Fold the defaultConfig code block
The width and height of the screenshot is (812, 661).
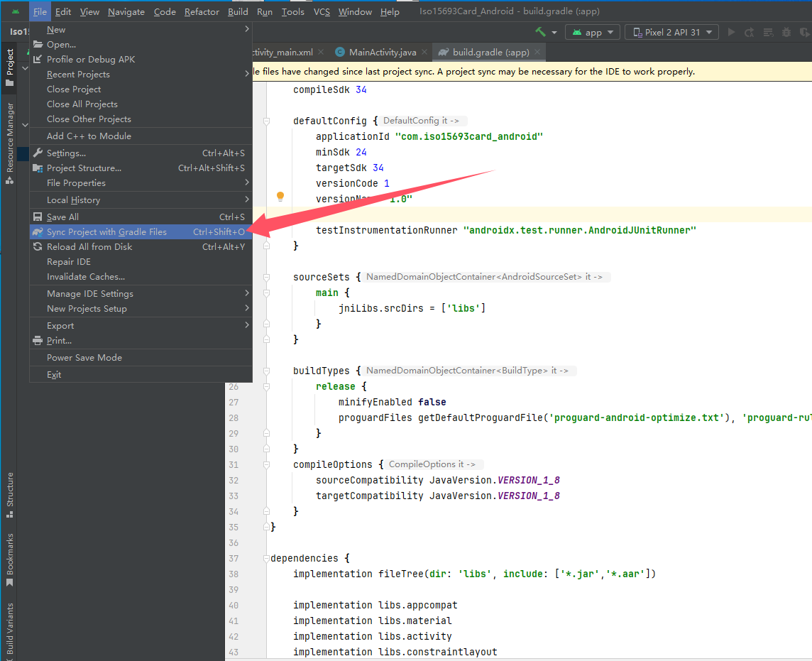pos(267,121)
